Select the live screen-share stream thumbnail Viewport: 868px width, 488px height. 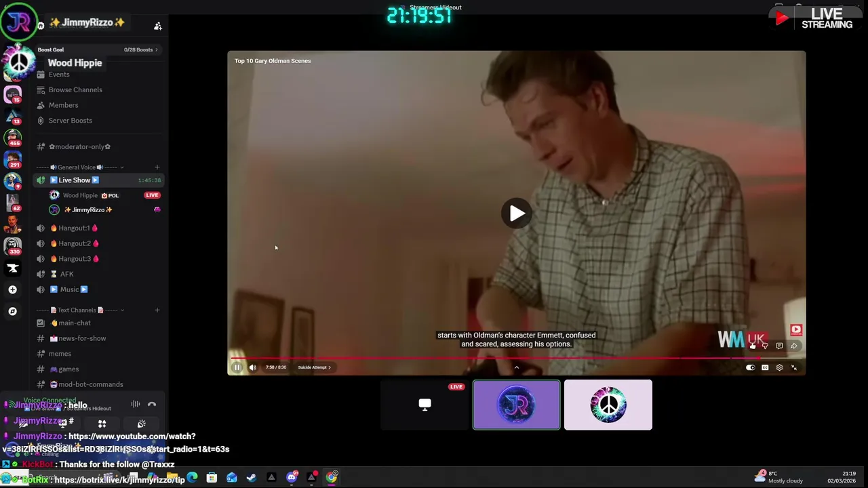click(x=425, y=405)
